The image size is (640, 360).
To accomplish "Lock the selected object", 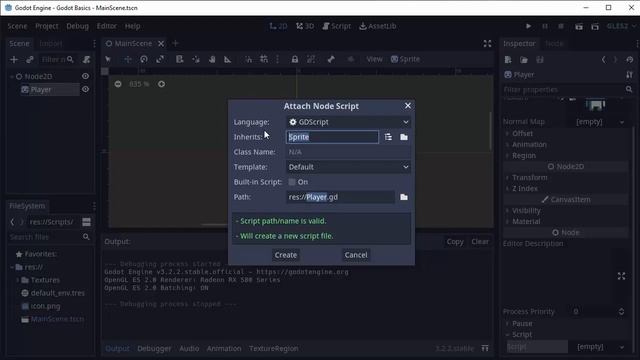I will (295, 59).
